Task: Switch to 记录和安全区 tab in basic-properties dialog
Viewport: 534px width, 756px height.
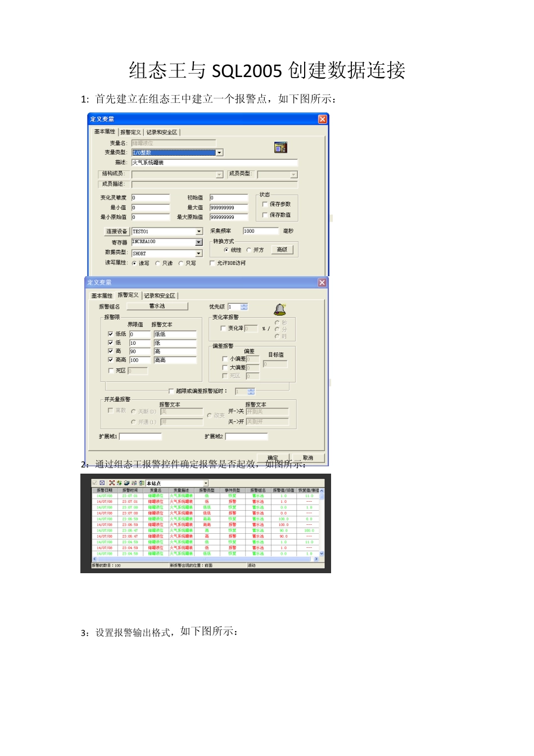Action: click(162, 132)
